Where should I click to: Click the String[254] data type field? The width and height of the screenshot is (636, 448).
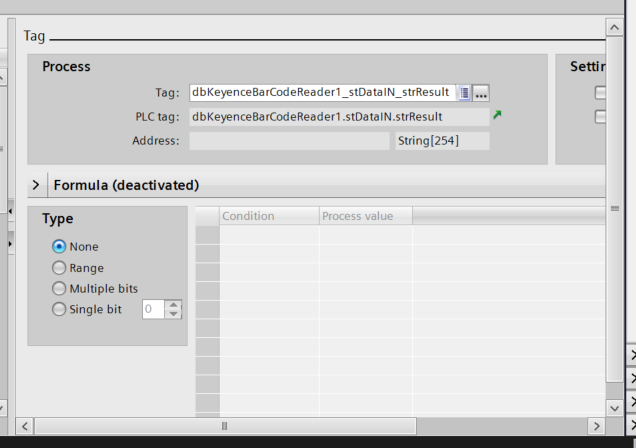tap(442, 141)
